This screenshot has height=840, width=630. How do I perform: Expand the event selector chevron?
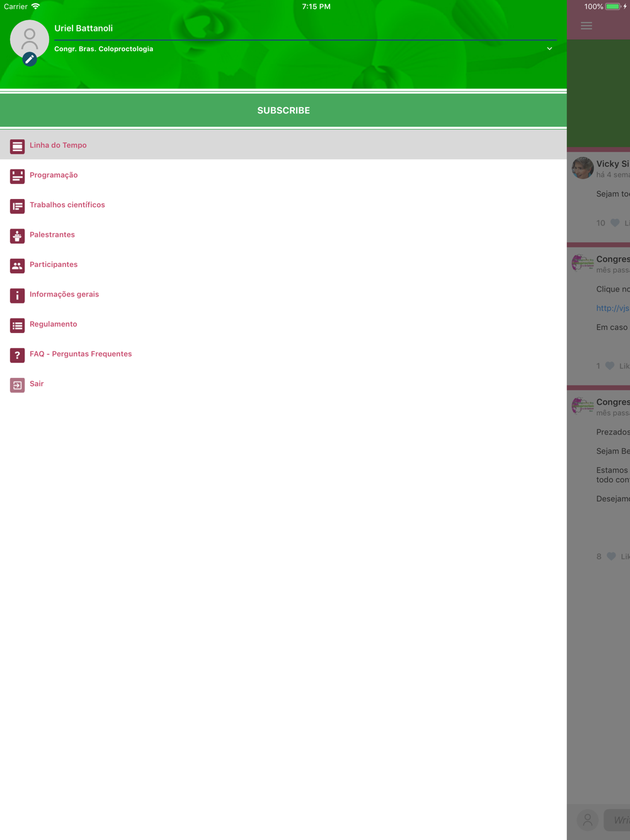click(549, 48)
